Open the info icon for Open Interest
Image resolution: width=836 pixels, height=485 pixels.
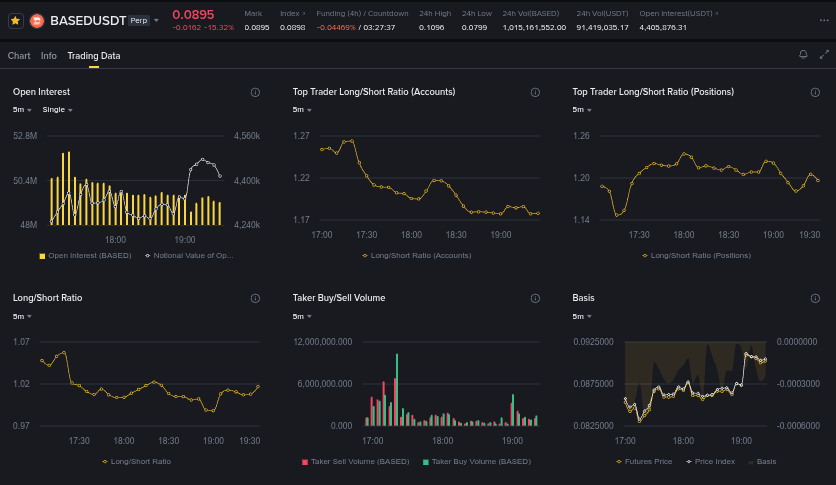tap(255, 92)
